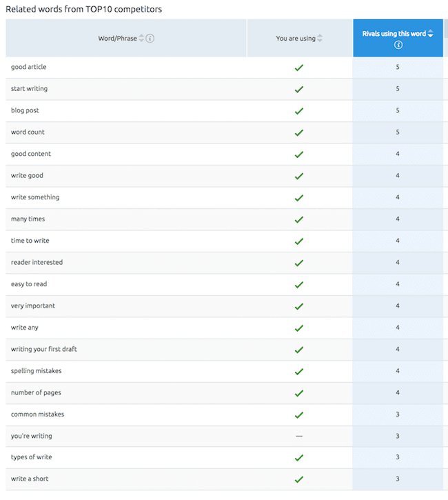Image resolution: width=448 pixels, height=500 pixels.
Task: Click checkmark in blog post row
Action: click(299, 111)
